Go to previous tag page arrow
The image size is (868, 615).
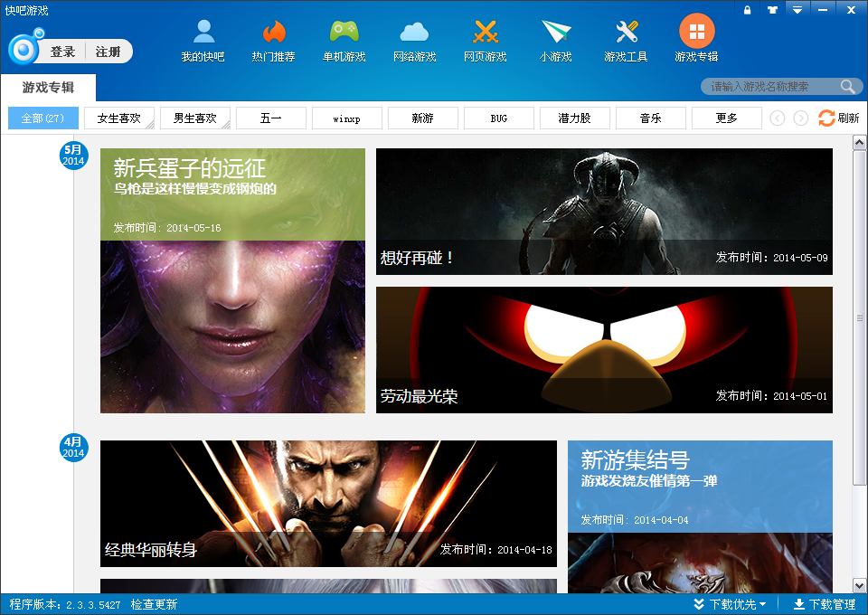(778, 118)
